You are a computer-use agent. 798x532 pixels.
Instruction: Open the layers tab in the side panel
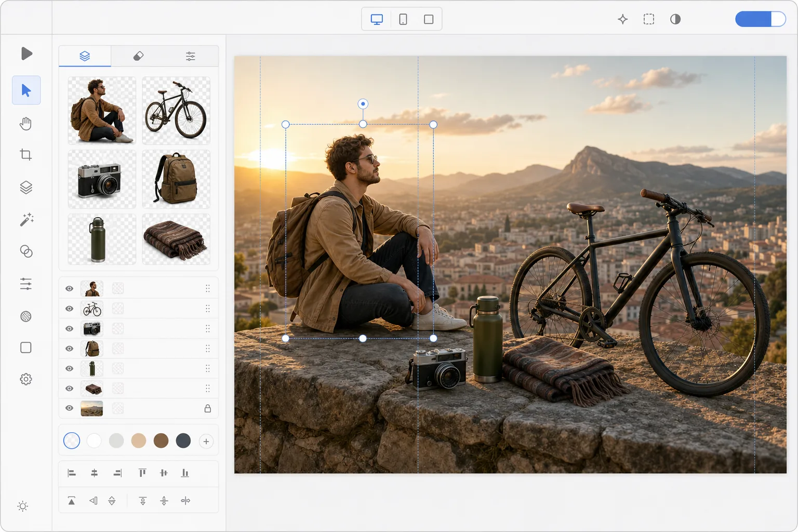pyautogui.click(x=85, y=56)
